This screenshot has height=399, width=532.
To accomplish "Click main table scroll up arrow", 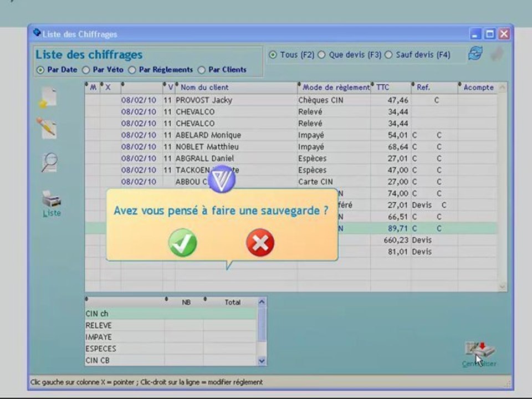I will (x=503, y=88).
